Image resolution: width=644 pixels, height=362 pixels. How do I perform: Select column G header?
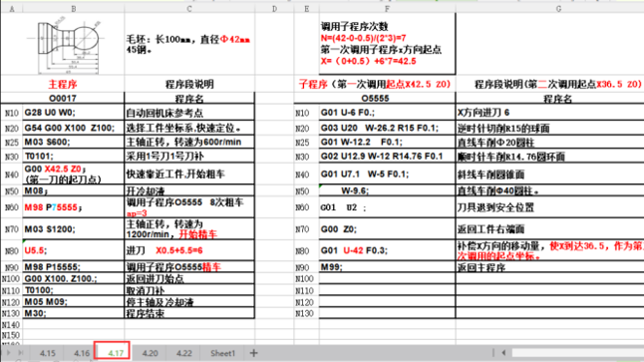coord(558,9)
